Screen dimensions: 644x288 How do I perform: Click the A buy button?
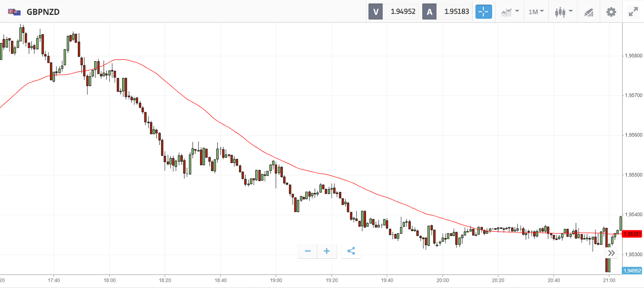tap(429, 12)
